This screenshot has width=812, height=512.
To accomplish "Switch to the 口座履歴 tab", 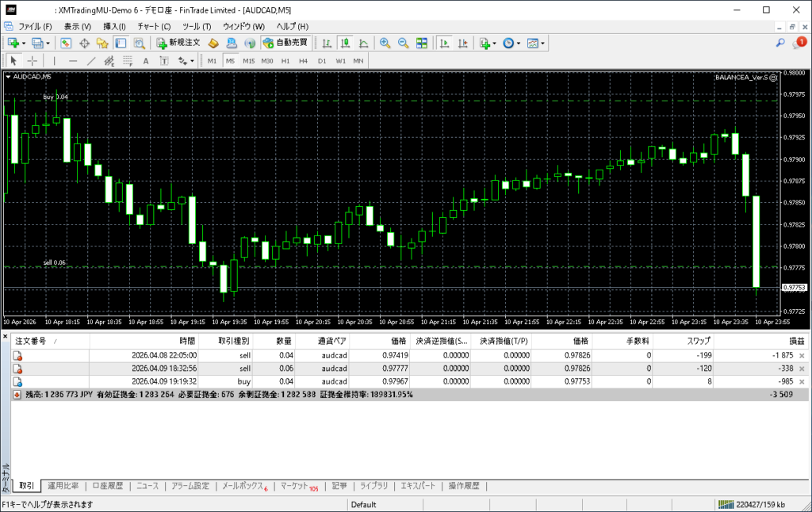I will tap(107, 486).
